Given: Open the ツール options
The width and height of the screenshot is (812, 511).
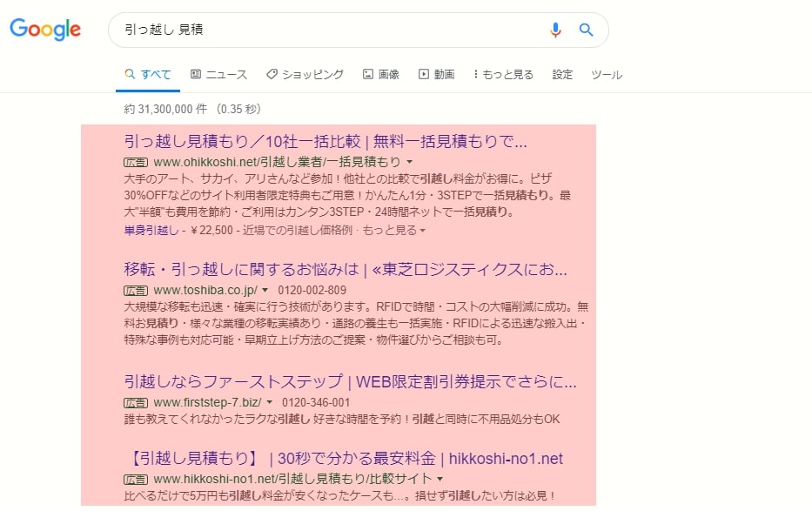Looking at the screenshot, I should click(x=607, y=75).
